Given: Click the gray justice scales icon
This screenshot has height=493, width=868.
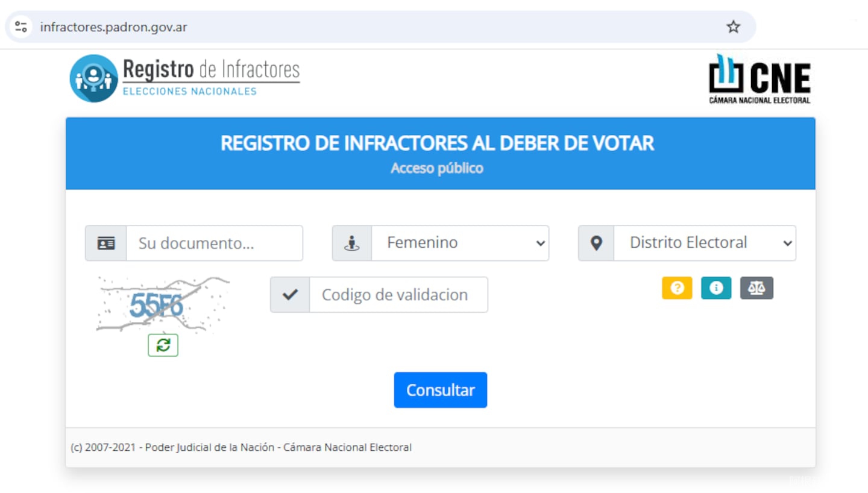Looking at the screenshot, I should click(x=756, y=288).
